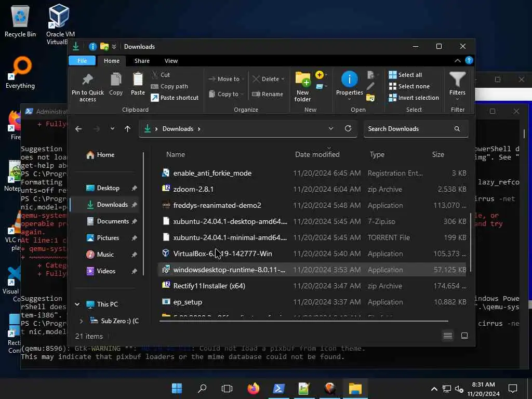Select xubuntu-24.04.1-desktop-amd64 file
Screen dimensions: 532x399
coord(312,221)
